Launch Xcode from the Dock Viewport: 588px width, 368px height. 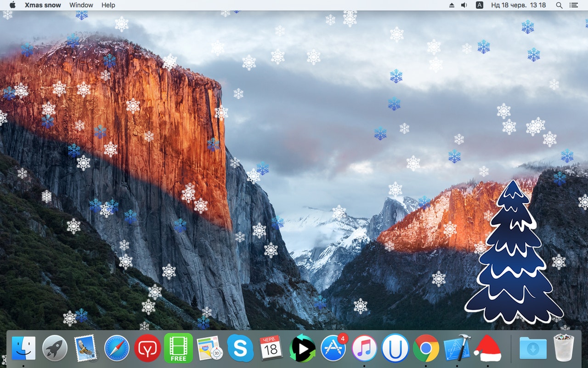pos(457,350)
